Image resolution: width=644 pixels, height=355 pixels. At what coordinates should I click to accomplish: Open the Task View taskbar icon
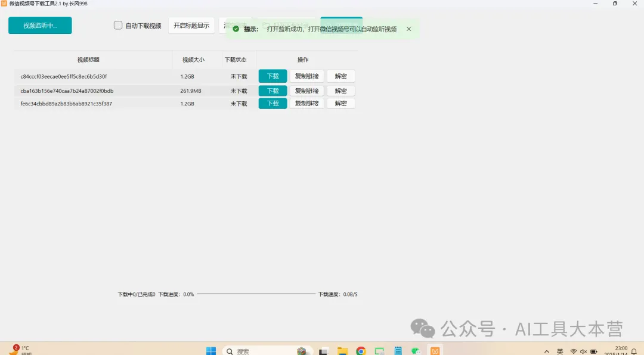tap(323, 351)
